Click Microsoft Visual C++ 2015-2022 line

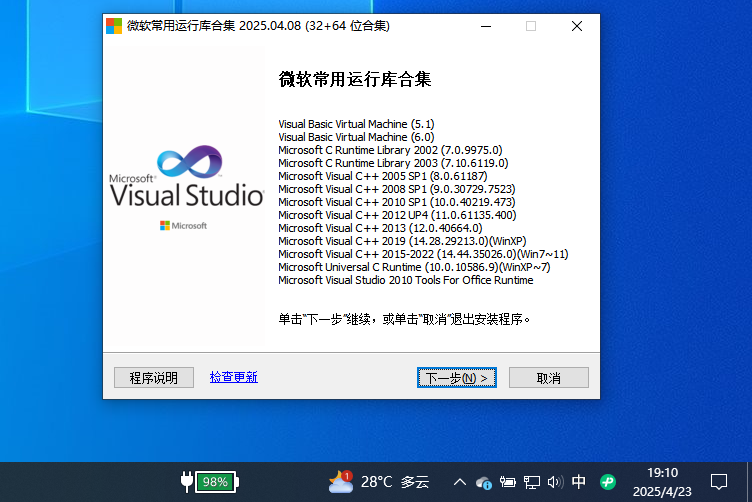tap(423, 254)
